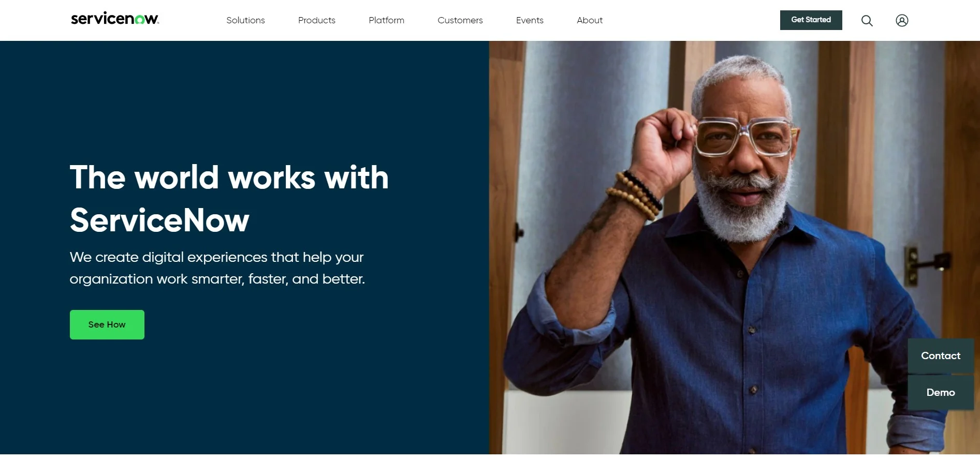980x459 pixels.
Task: Request a Demo via floating button
Action: tap(941, 393)
